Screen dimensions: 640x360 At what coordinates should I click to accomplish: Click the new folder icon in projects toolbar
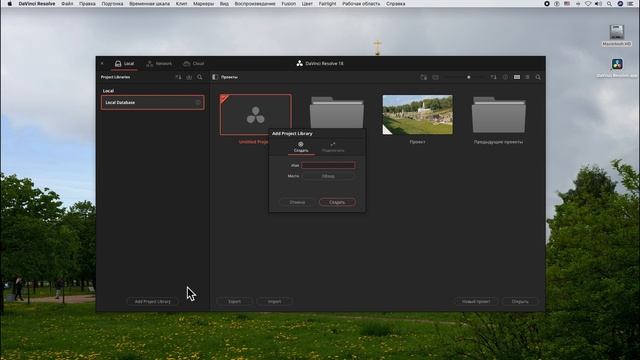pos(423,77)
